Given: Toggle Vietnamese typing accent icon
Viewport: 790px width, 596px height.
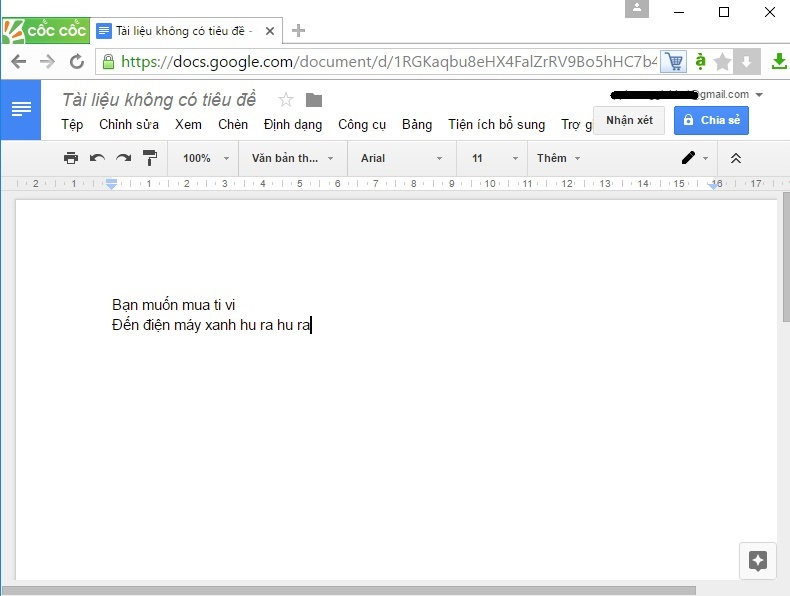Looking at the screenshot, I should pyautogui.click(x=700, y=61).
